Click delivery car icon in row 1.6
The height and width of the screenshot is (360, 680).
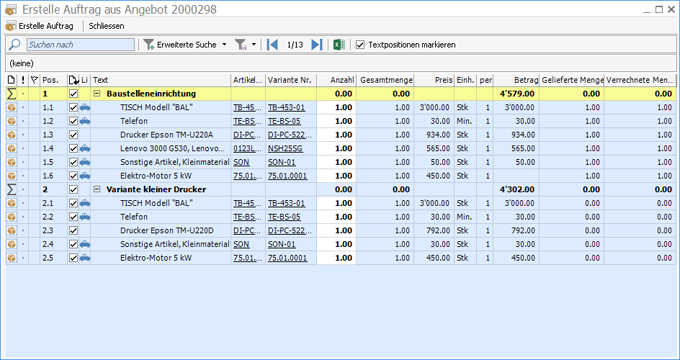pyautogui.click(x=85, y=176)
